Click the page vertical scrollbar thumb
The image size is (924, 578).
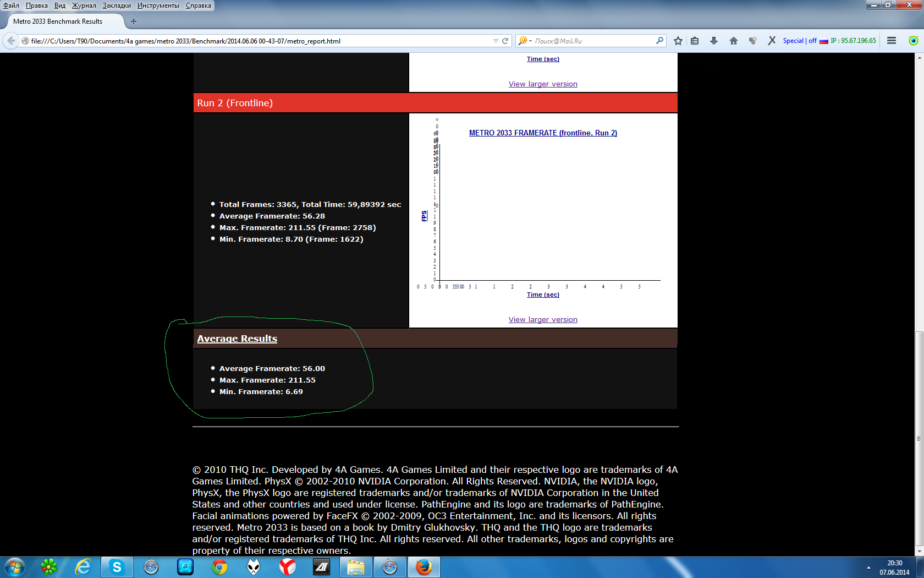click(x=919, y=438)
